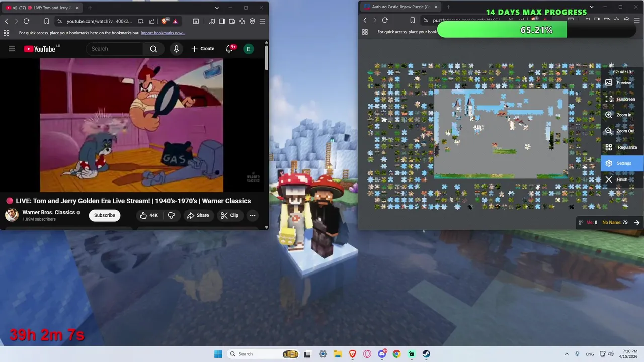Open apps grid icon on puzzle bookmarks bar

click(365, 32)
